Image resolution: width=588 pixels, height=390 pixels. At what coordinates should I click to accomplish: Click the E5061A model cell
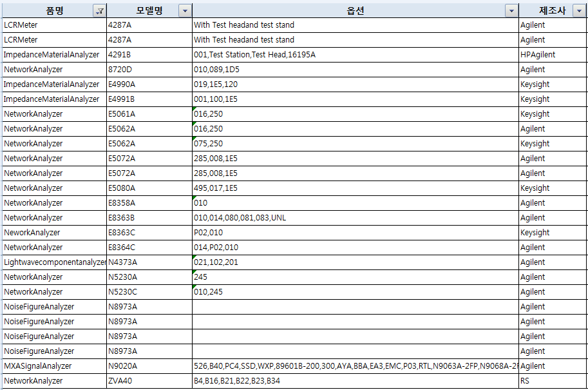[x=121, y=114]
